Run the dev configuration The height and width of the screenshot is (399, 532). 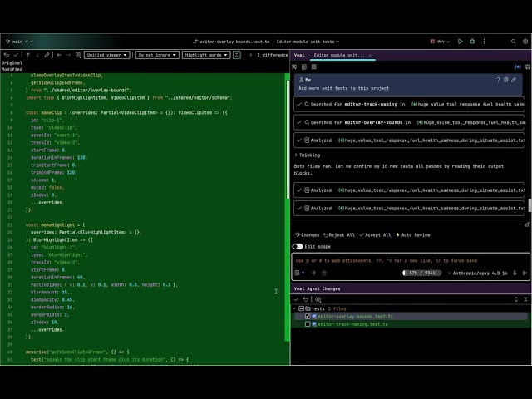(x=461, y=42)
